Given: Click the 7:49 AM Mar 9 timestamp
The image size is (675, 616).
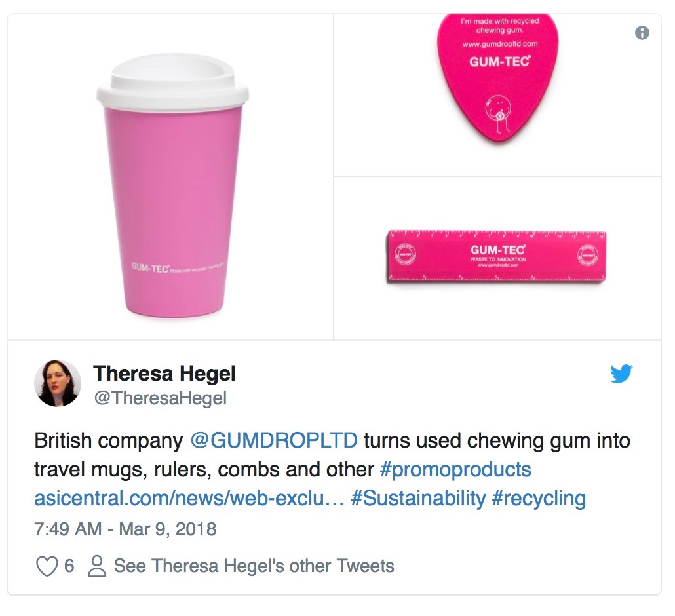Looking at the screenshot, I should 125,529.
